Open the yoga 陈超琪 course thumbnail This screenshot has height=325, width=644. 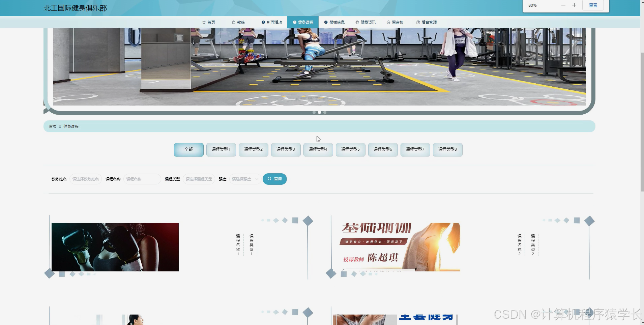tap(397, 247)
